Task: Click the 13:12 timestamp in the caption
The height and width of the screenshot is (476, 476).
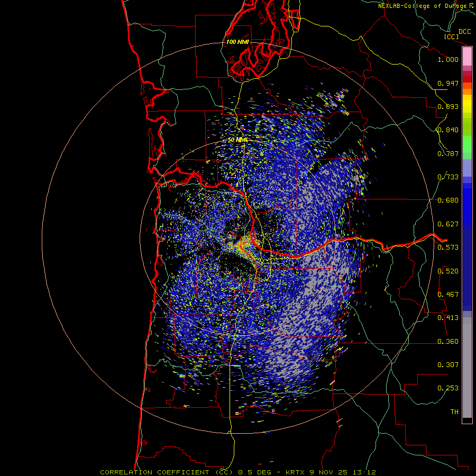Action: 364,472
